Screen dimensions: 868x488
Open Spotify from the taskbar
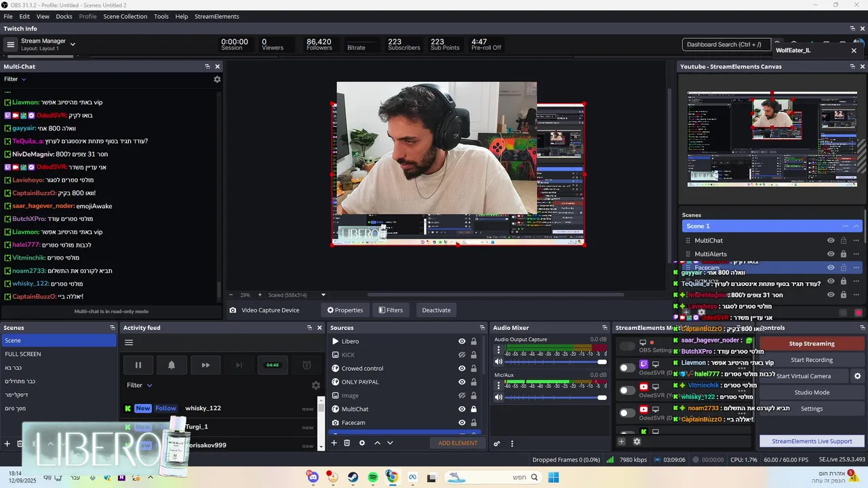click(373, 477)
